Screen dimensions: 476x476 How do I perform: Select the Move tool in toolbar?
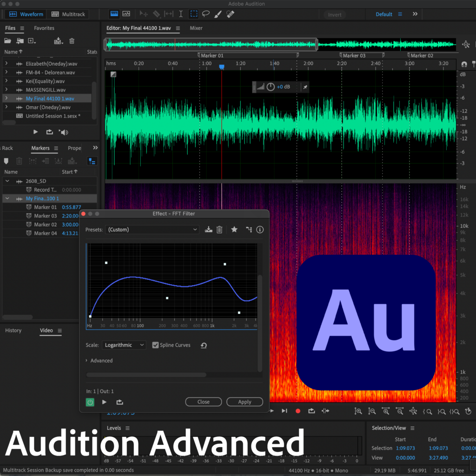pyautogui.click(x=144, y=14)
